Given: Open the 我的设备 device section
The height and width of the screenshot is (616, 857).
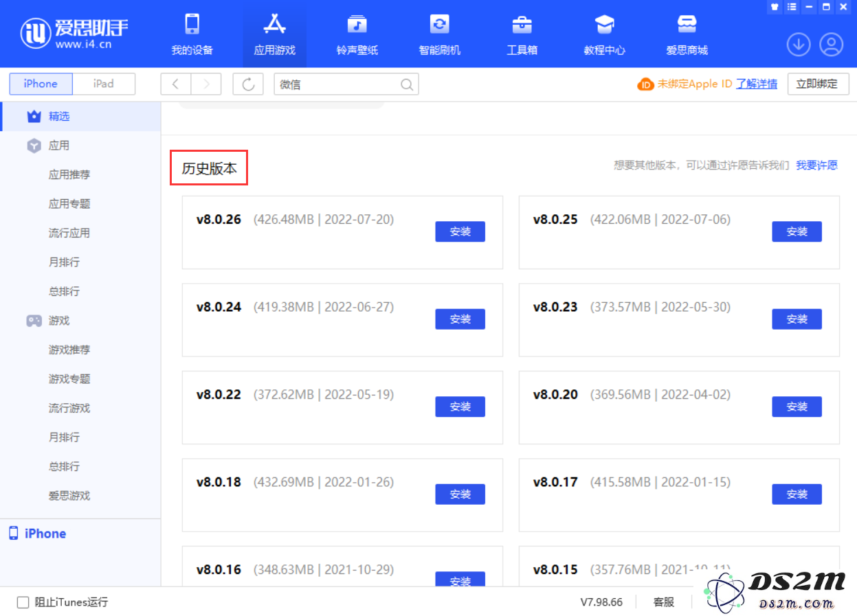Looking at the screenshot, I should click(x=192, y=33).
